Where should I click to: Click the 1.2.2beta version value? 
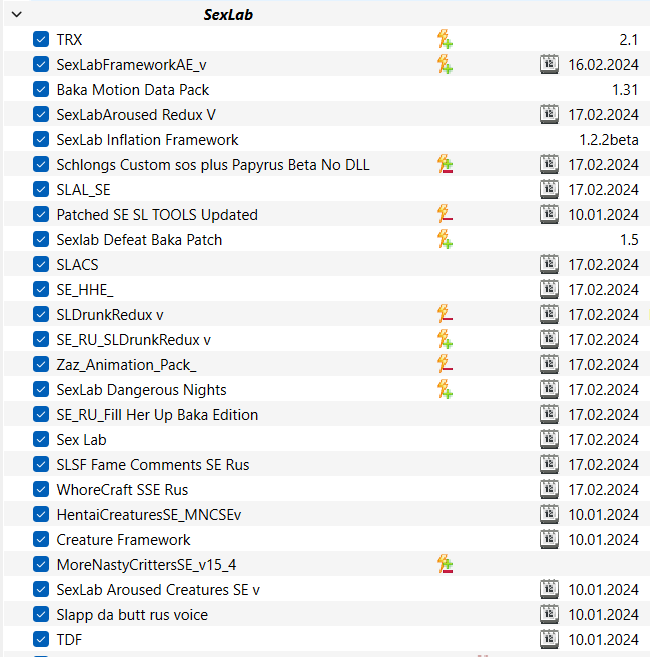609,140
